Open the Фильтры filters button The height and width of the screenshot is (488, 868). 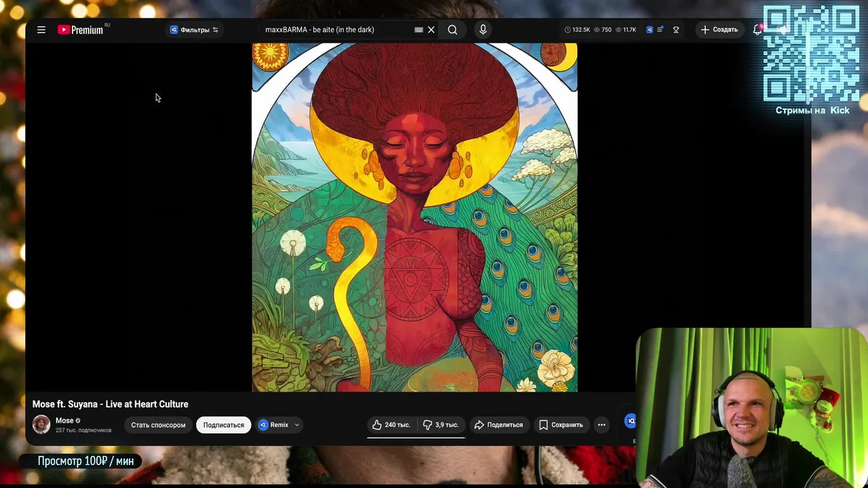(x=194, y=30)
